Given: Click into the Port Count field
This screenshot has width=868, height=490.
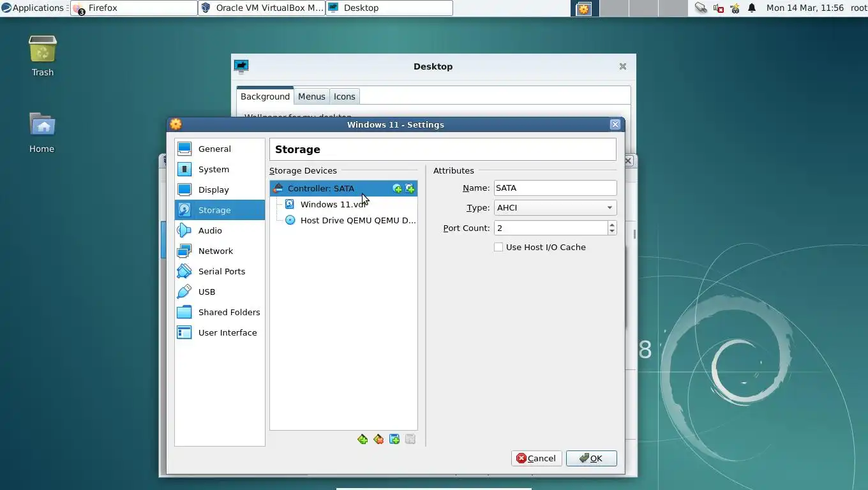Looking at the screenshot, I should pyautogui.click(x=551, y=228).
